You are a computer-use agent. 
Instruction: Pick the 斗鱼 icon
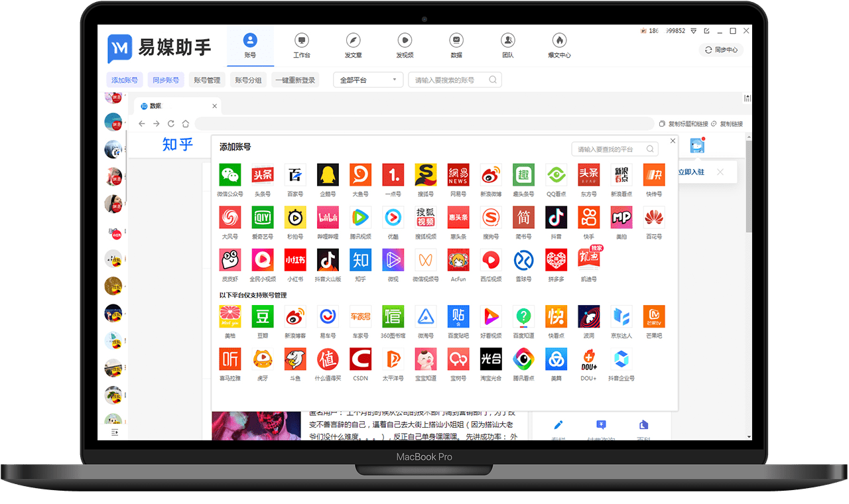(295, 359)
